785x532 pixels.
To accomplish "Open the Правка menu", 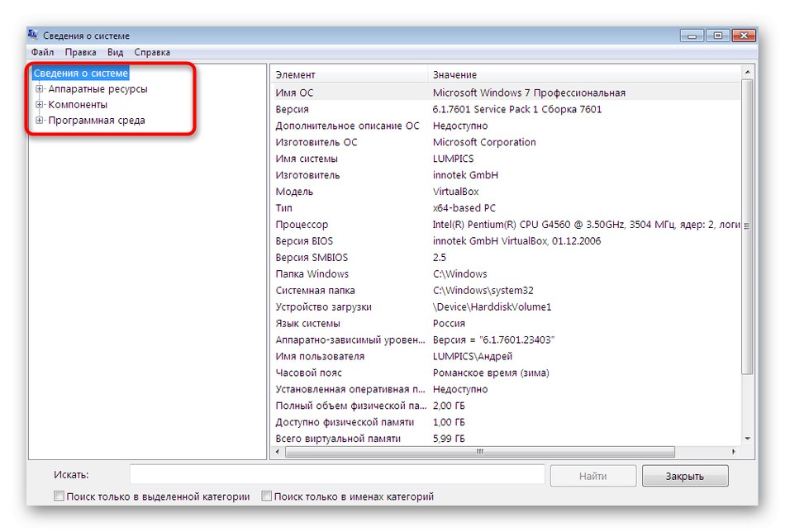I will click(x=81, y=51).
